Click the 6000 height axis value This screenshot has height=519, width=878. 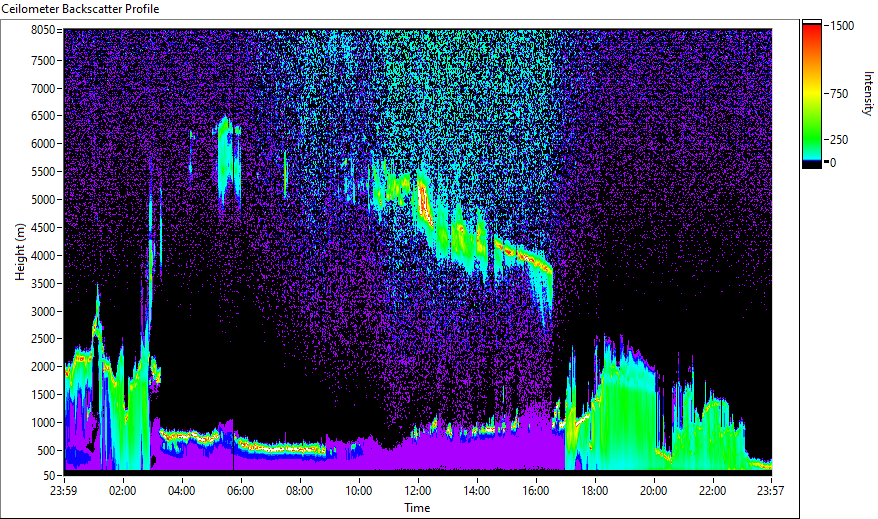pyautogui.click(x=43, y=144)
